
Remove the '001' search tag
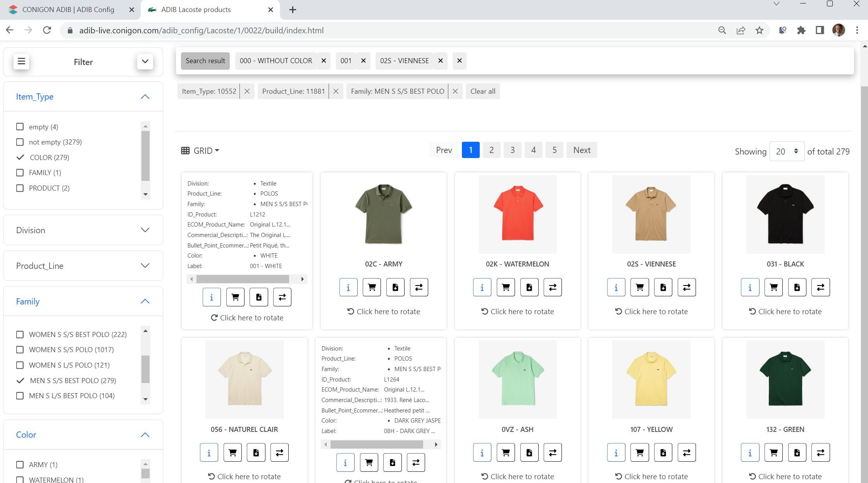tap(363, 61)
